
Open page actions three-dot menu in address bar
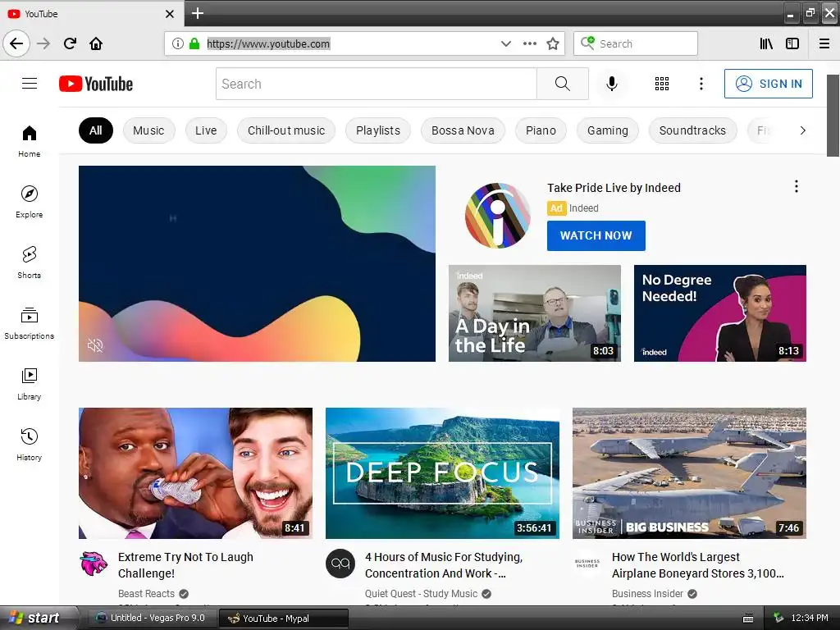point(529,43)
